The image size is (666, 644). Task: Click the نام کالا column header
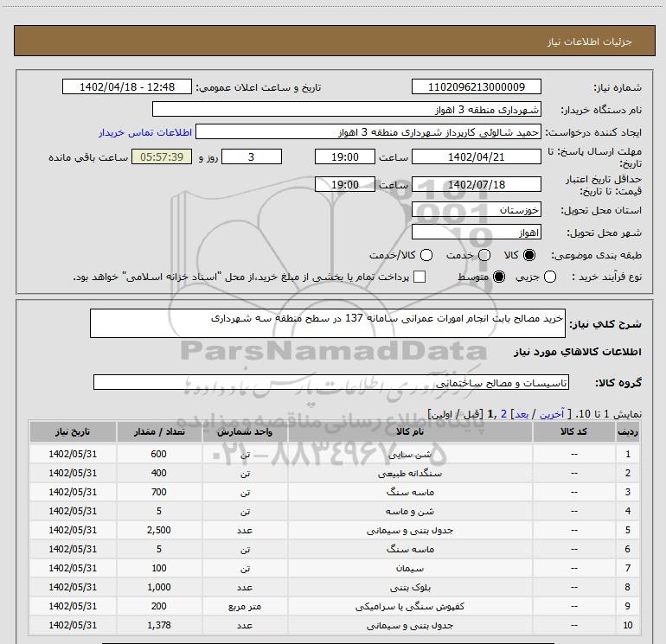410,431
